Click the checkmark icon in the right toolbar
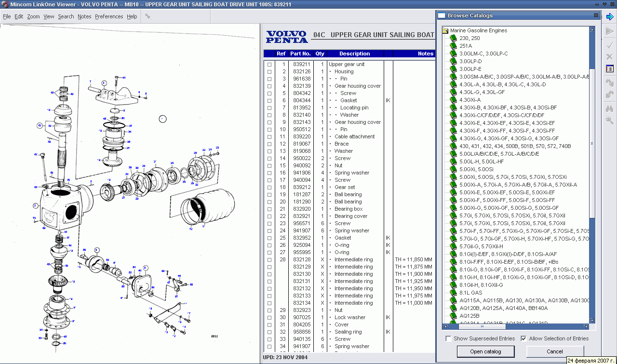The width and height of the screenshot is (617, 364). (x=609, y=44)
